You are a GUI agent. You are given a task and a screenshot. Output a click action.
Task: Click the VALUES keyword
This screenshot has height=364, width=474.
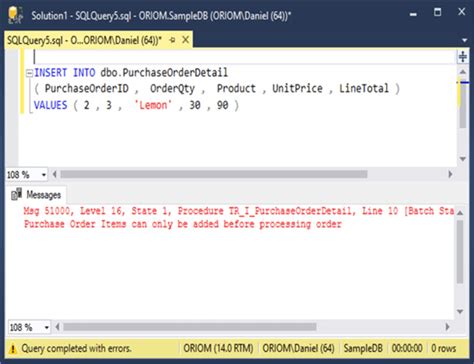click(51, 105)
